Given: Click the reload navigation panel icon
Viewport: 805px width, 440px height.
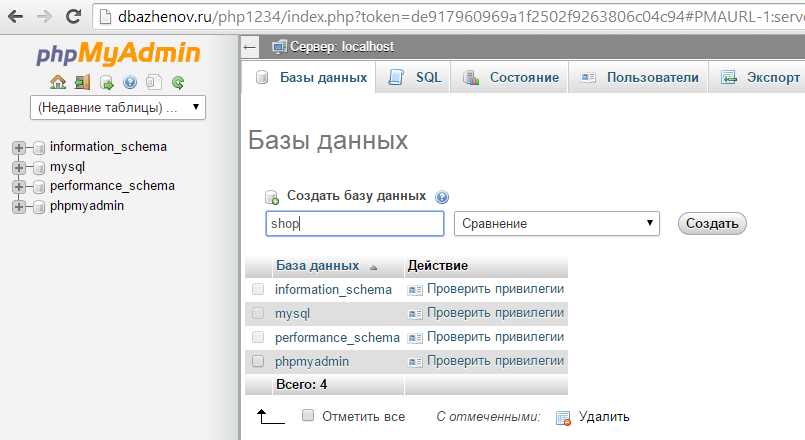Looking at the screenshot, I should coord(178,83).
